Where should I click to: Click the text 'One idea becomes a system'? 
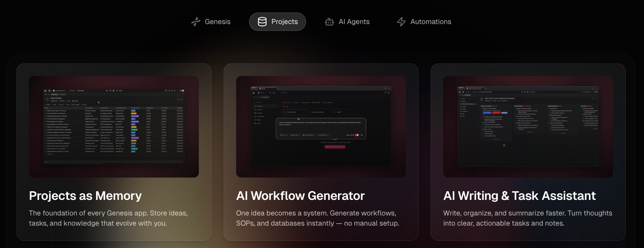point(282,213)
